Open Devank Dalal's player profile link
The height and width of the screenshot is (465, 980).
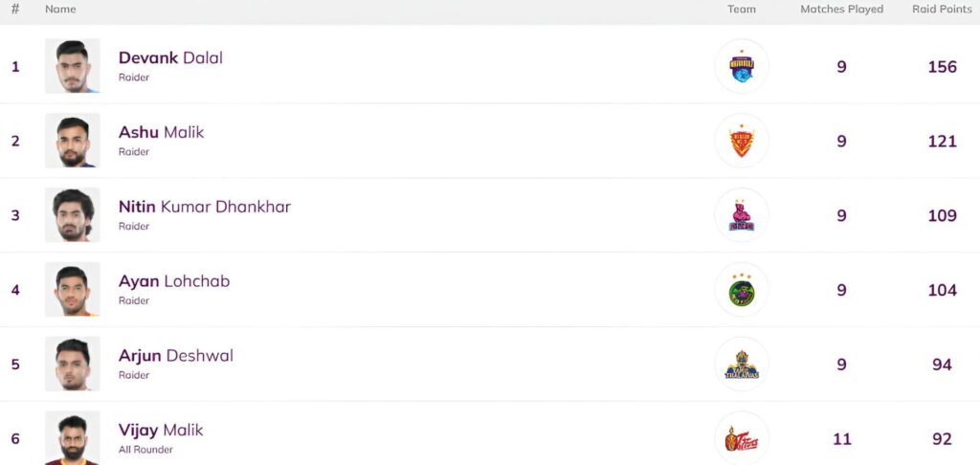(x=170, y=57)
